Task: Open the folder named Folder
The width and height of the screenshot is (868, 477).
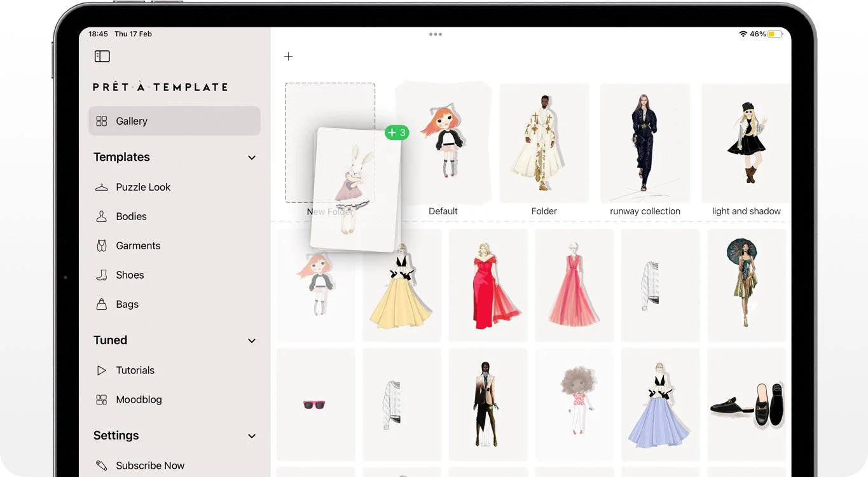Action: pyautogui.click(x=544, y=143)
